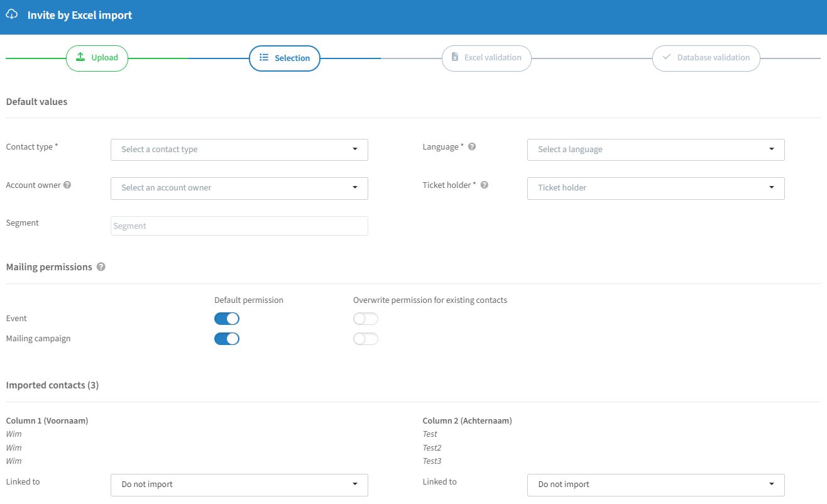Click the Mailing permissions help icon
This screenshot has width=827, height=504.
[x=101, y=267]
